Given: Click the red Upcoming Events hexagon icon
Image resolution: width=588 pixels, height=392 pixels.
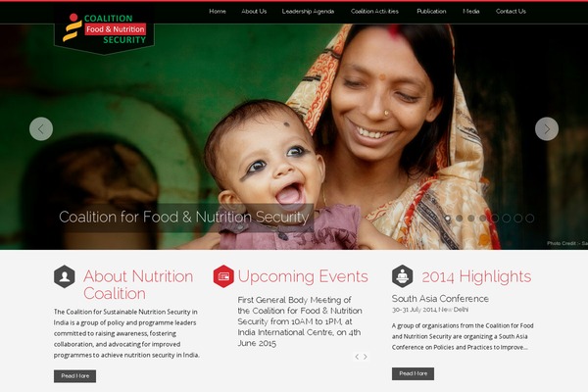Looking at the screenshot, I should tap(223, 276).
